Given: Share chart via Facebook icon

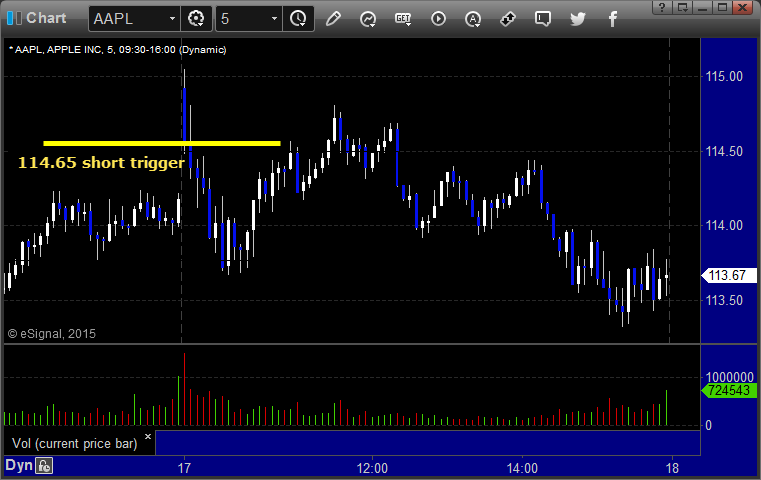Looking at the screenshot, I should point(612,19).
